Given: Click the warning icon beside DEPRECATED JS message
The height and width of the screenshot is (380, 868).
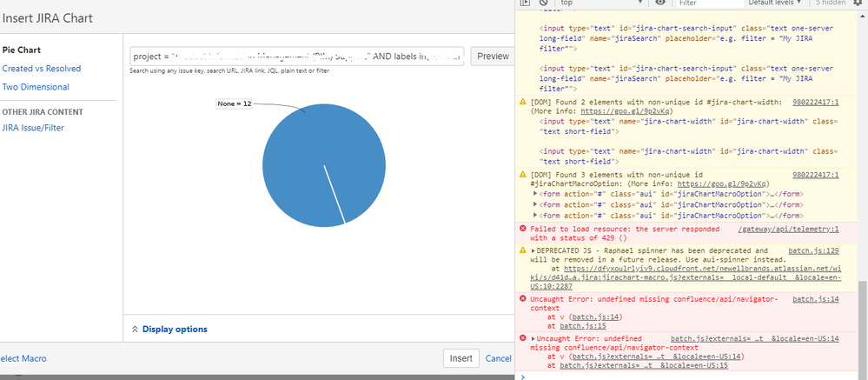Looking at the screenshot, I should (522, 250).
